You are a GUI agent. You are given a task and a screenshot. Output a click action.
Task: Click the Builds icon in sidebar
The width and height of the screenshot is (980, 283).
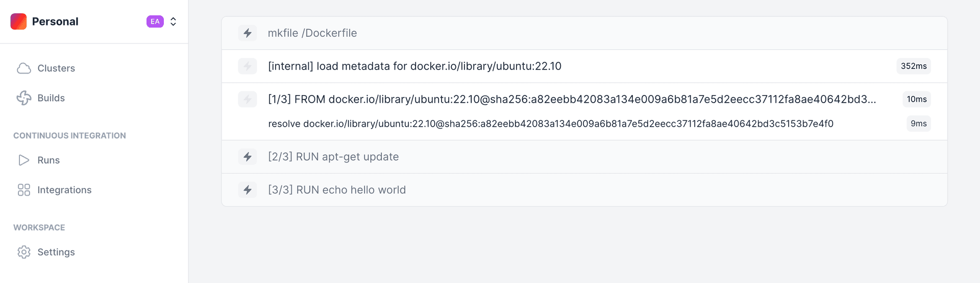tap(24, 98)
